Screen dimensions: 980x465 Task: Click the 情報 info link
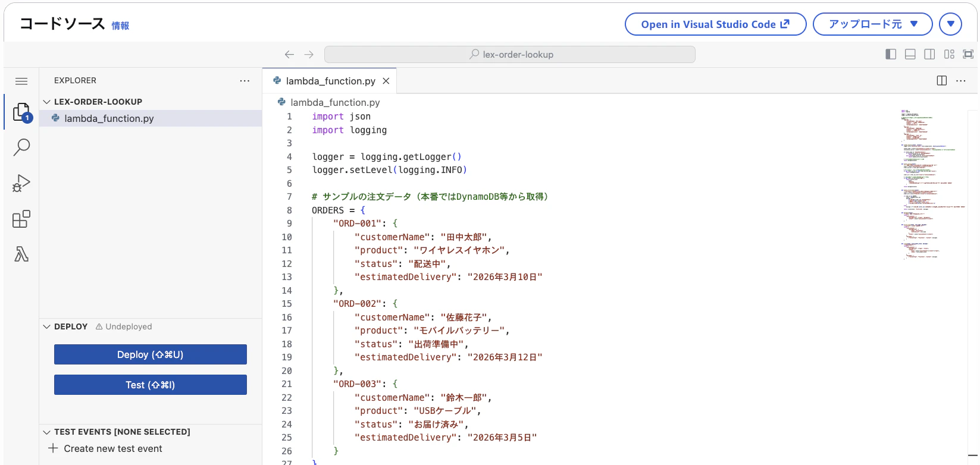click(x=120, y=26)
